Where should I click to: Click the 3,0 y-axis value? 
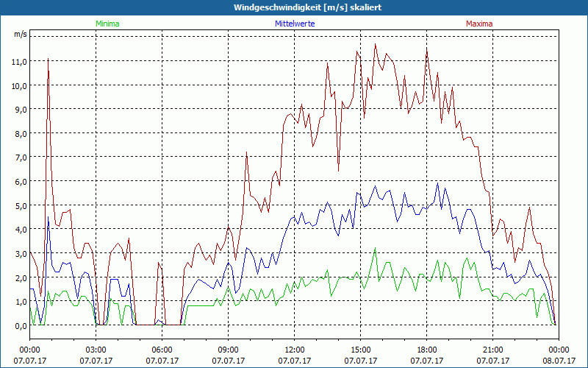click(21, 254)
